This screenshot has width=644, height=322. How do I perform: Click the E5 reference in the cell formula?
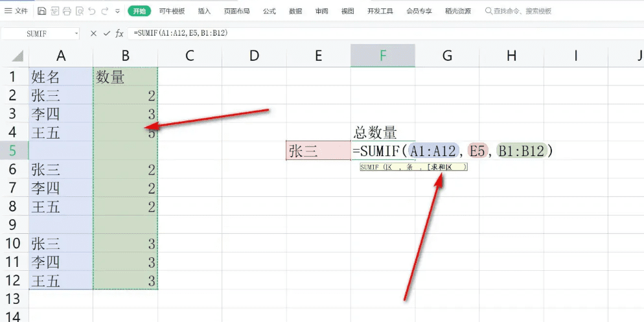[x=477, y=151]
